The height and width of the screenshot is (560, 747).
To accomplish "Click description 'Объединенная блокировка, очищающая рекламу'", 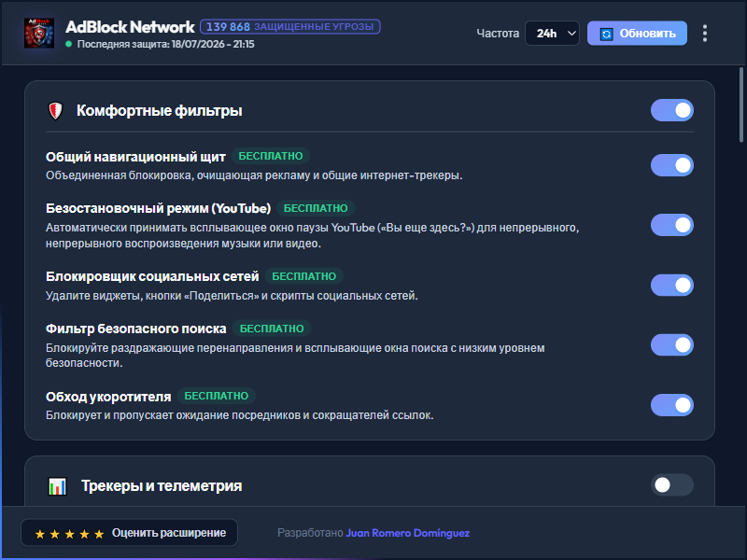I will click(254, 175).
